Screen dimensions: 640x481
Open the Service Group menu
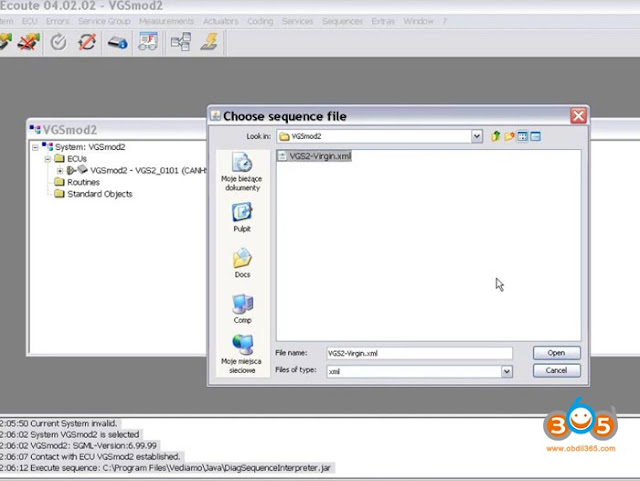[x=104, y=21]
